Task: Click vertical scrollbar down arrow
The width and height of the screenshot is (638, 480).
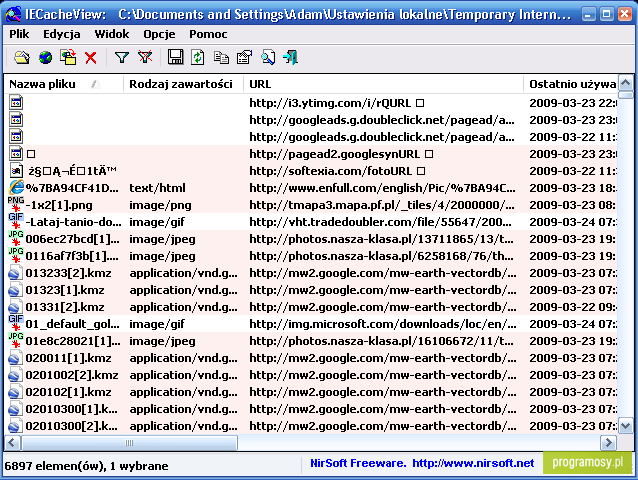Action: point(625,426)
